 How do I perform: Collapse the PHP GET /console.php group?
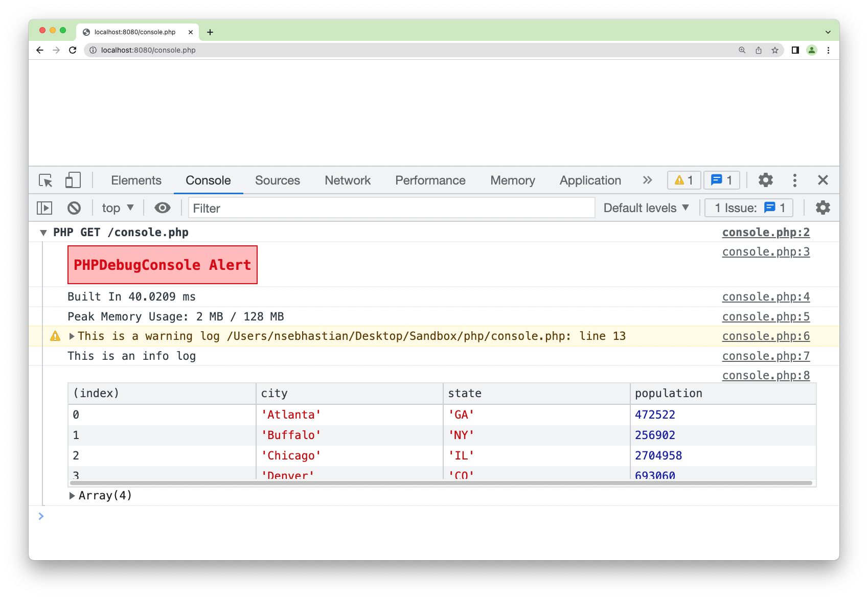click(x=43, y=232)
